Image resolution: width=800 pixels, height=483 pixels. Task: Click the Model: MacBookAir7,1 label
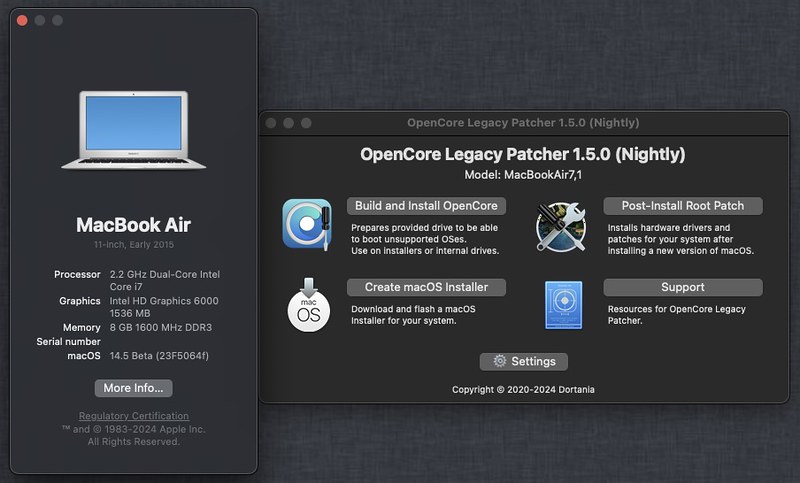tap(523, 175)
